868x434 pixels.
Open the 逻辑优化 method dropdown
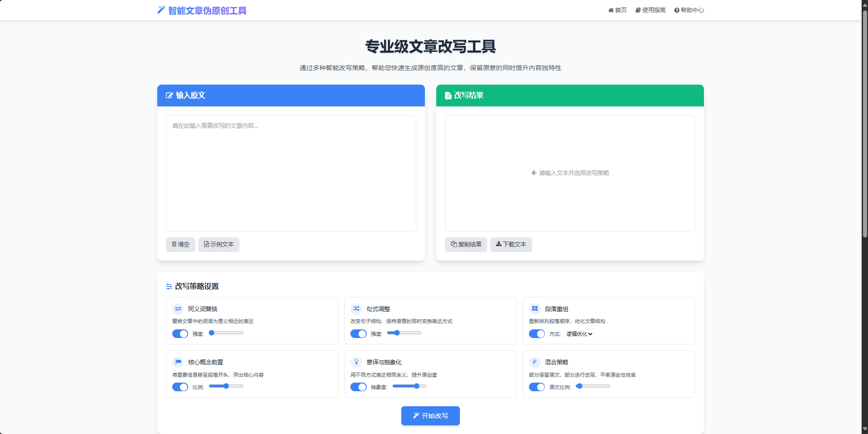click(x=579, y=334)
